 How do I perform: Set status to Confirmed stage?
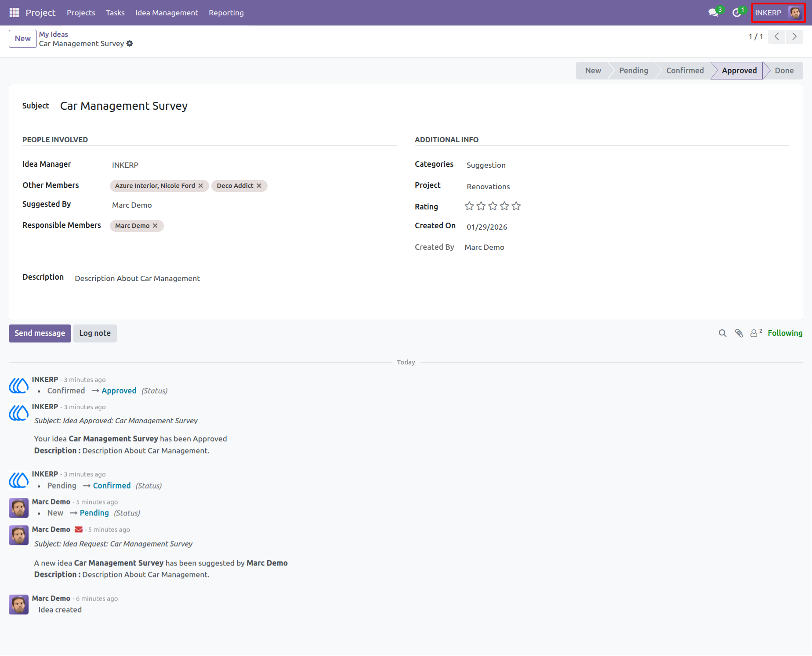(x=685, y=71)
